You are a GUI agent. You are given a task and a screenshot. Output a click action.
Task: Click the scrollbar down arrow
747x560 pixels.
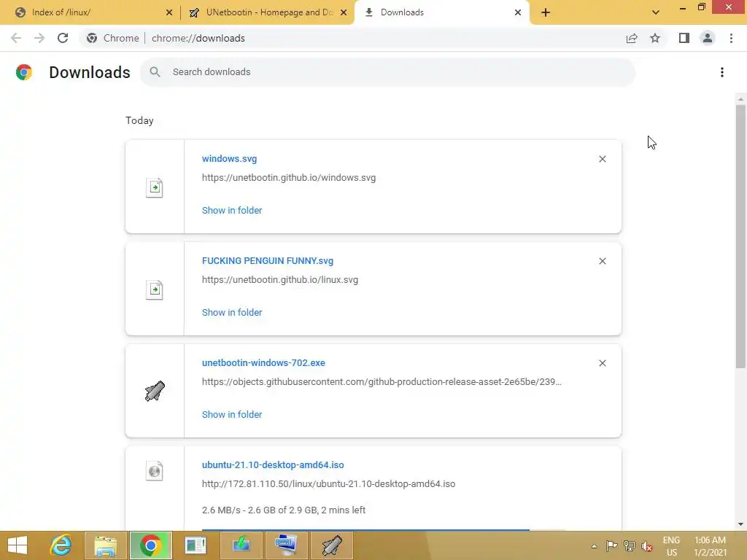(x=740, y=524)
